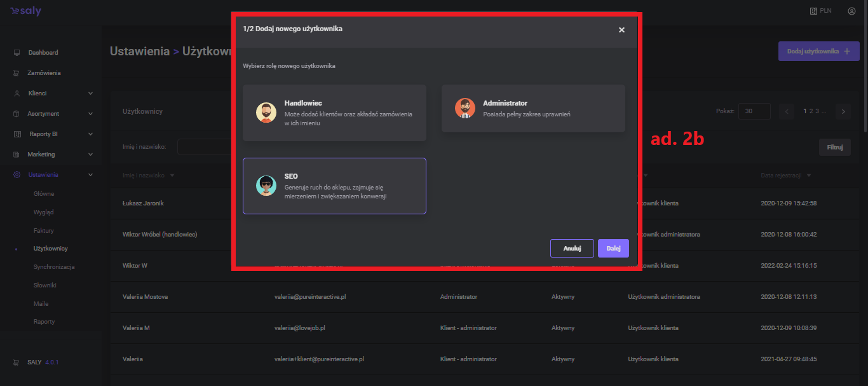868x386 pixels.
Task: Select the Administrator role card
Action: [x=533, y=108]
